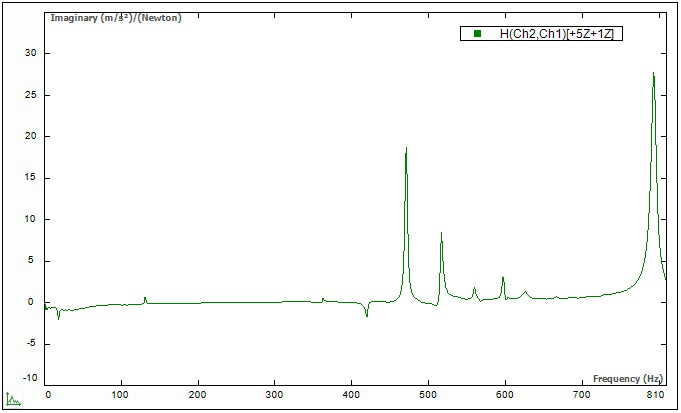The height and width of the screenshot is (413, 681).
Task: Click the green legend color swatch
Action: pos(477,34)
